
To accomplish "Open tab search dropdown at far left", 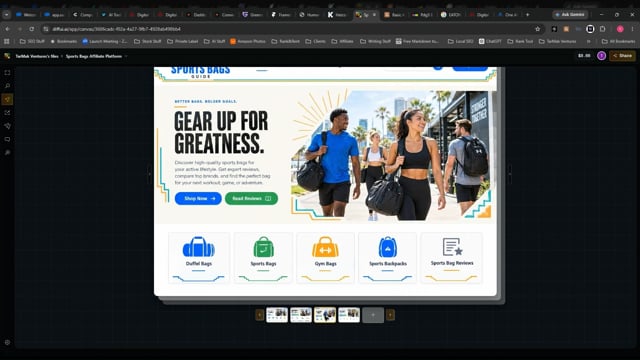I will (7, 15).
